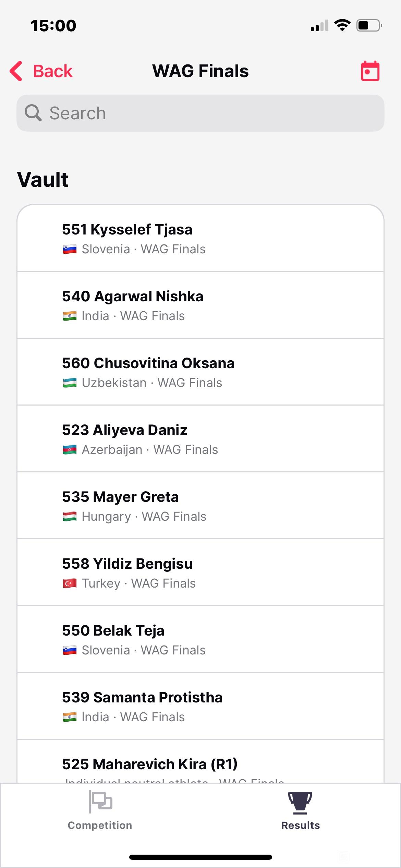Open 540 Agarwal Nishka entry

[x=200, y=305]
